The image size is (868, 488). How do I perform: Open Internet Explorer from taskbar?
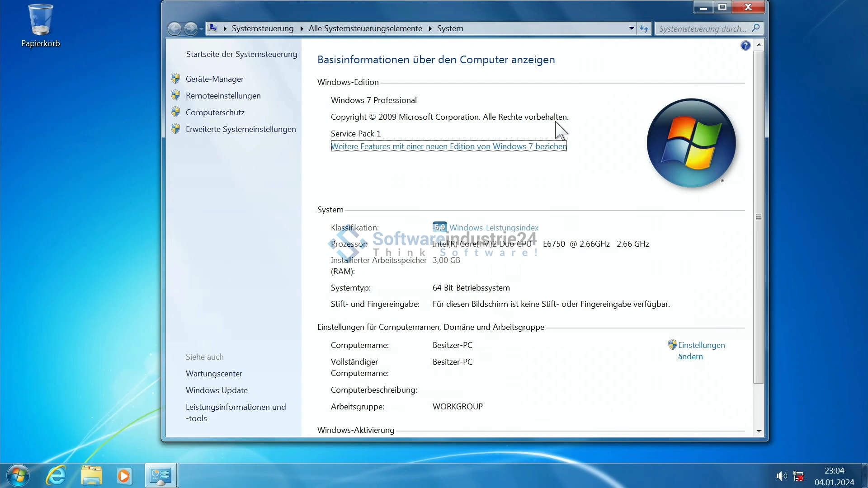tap(56, 476)
